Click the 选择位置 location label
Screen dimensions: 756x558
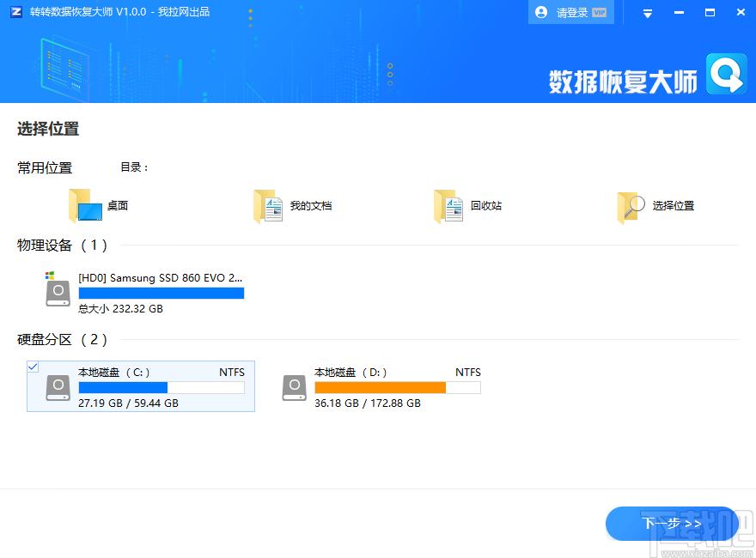click(x=674, y=206)
